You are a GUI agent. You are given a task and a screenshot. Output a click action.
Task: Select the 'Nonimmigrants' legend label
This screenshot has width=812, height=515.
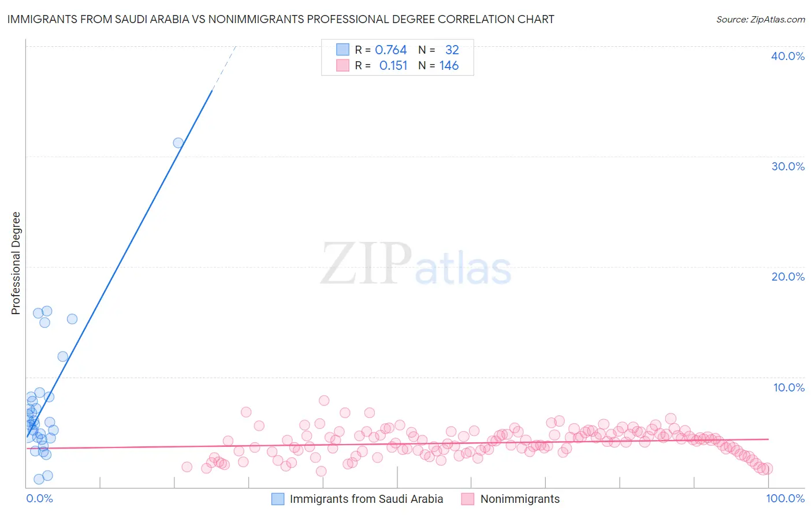(520, 499)
